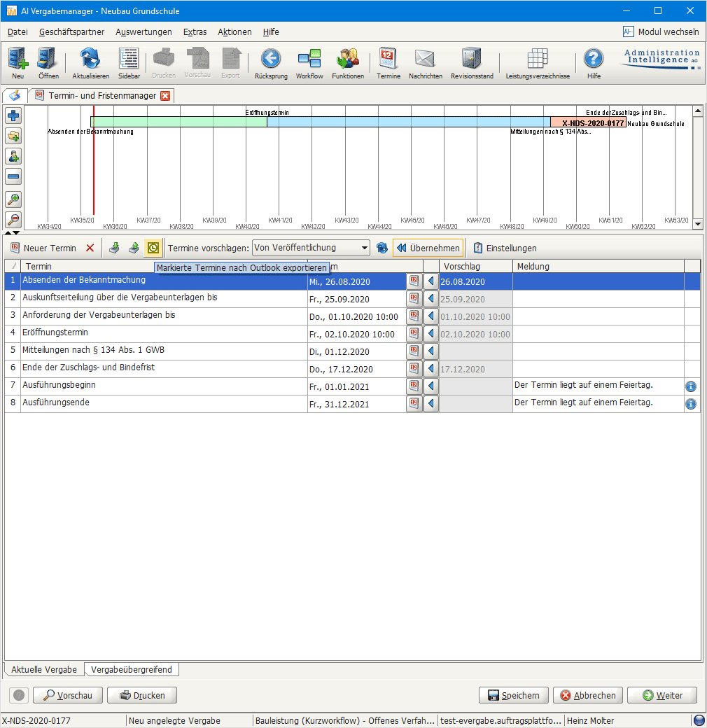Click the red X delete Termin icon
Image resolution: width=707 pixels, height=728 pixels.
click(x=90, y=248)
